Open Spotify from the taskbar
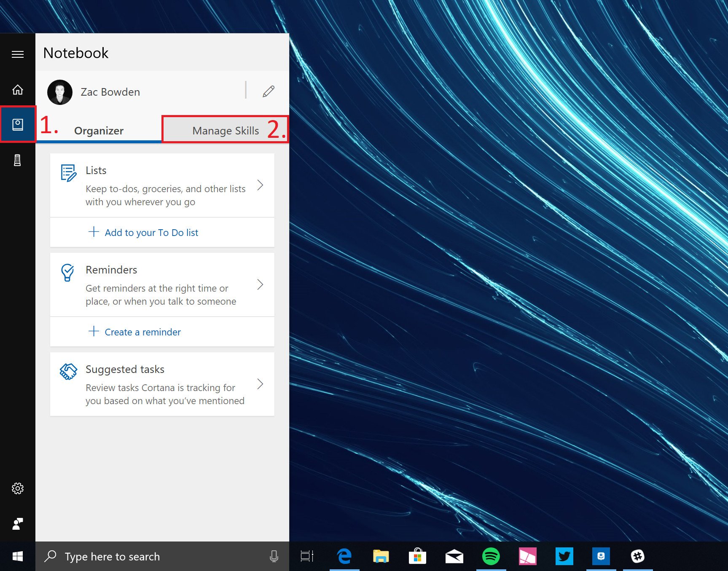 point(491,556)
